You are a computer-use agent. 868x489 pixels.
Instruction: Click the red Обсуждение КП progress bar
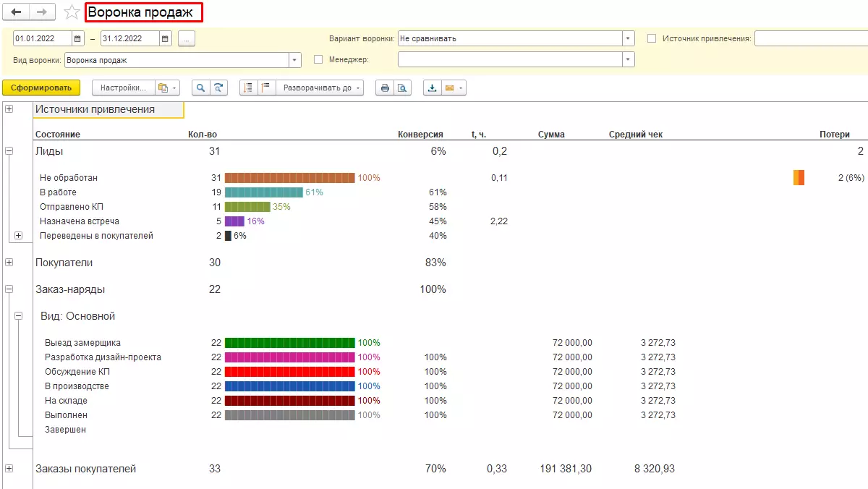pyautogui.click(x=289, y=372)
